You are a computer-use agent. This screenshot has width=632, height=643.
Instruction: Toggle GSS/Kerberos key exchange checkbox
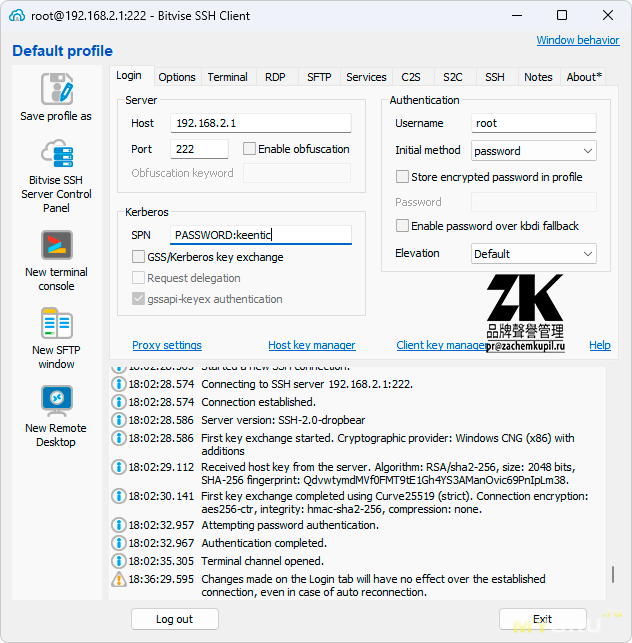tap(138, 257)
